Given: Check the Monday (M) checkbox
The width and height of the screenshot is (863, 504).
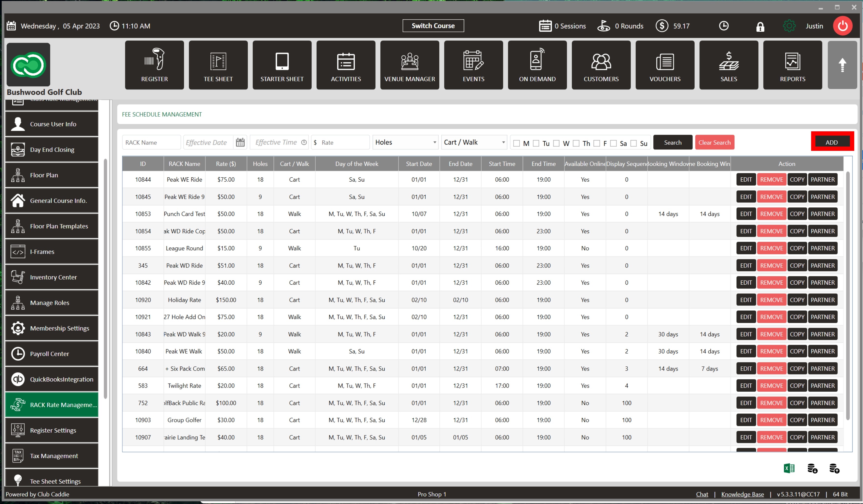Looking at the screenshot, I should (x=516, y=143).
